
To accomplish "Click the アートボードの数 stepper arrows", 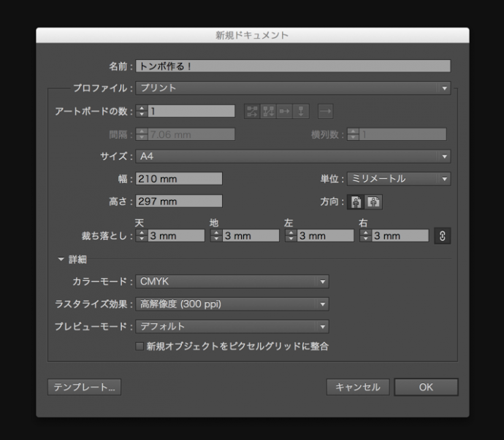I will (142, 112).
